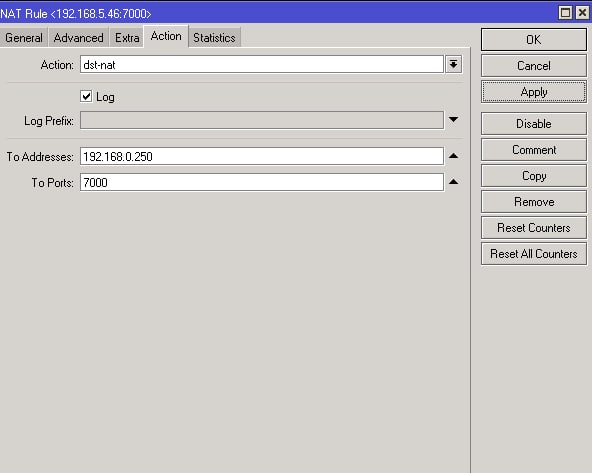Maximize the NAT Rule window
Screen dimensions: 592x473
[x=565, y=13]
